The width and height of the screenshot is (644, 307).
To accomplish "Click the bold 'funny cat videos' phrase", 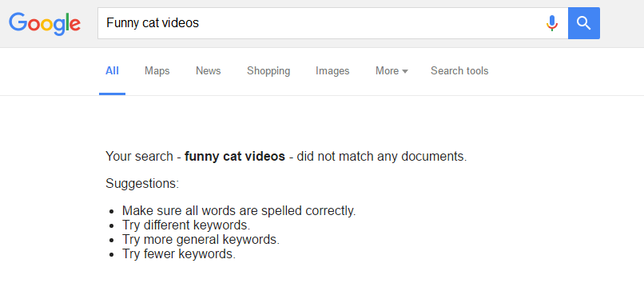I will click(235, 157).
